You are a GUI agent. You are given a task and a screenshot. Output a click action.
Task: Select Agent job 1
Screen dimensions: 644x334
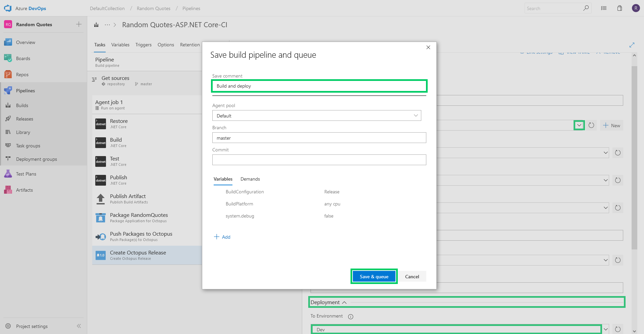(x=147, y=105)
